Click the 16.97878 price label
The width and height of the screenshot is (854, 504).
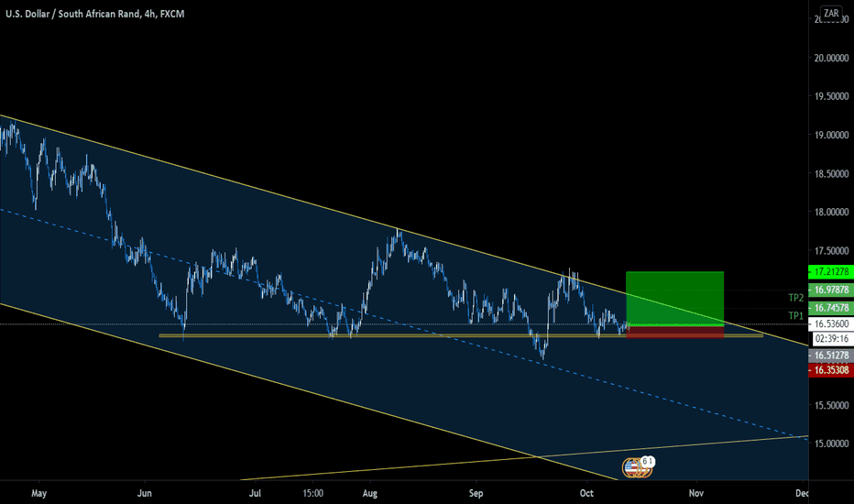(x=831, y=290)
